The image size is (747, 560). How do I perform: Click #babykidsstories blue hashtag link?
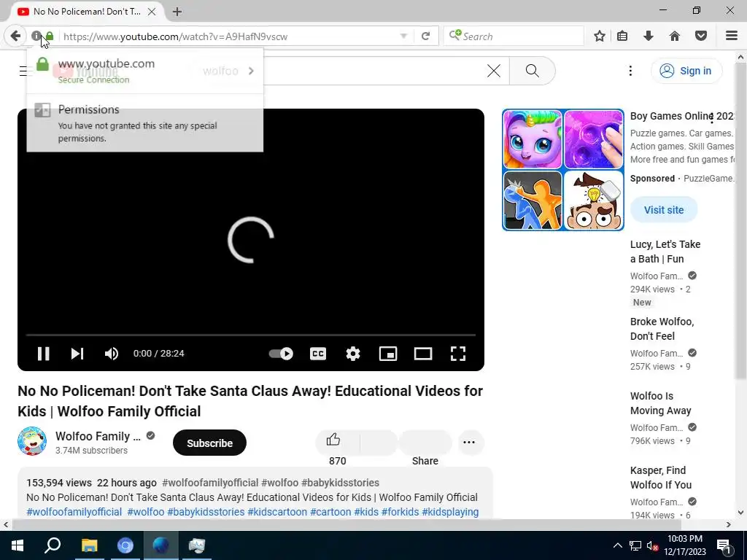[206, 512]
